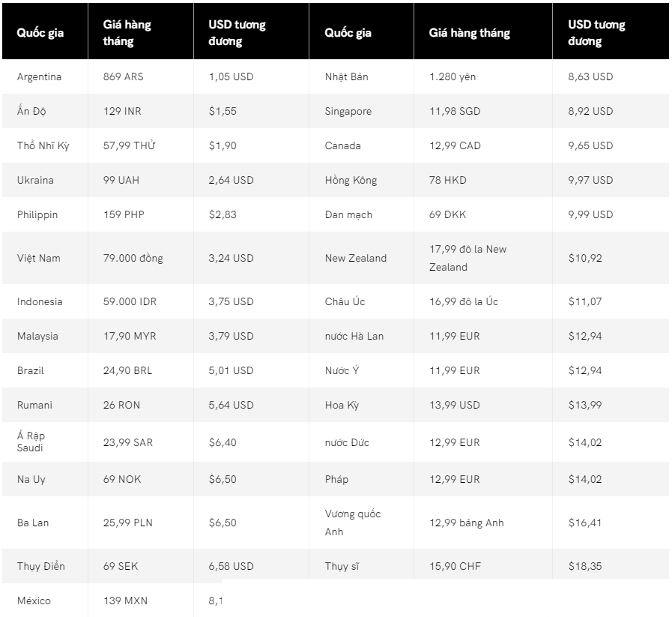This screenshot has height=617, width=672.
Task: Click the 59.000 IDR price cell
Action: (x=130, y=301)
